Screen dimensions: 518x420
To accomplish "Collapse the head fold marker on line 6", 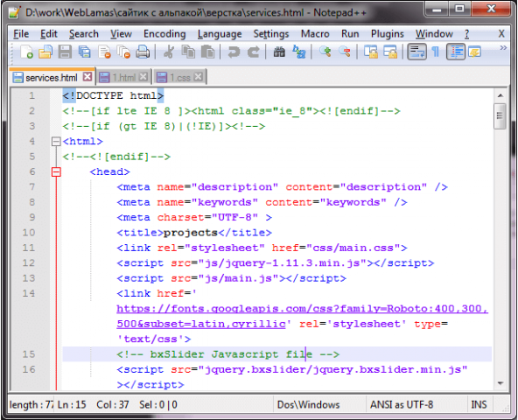I will tap(56, 171).
